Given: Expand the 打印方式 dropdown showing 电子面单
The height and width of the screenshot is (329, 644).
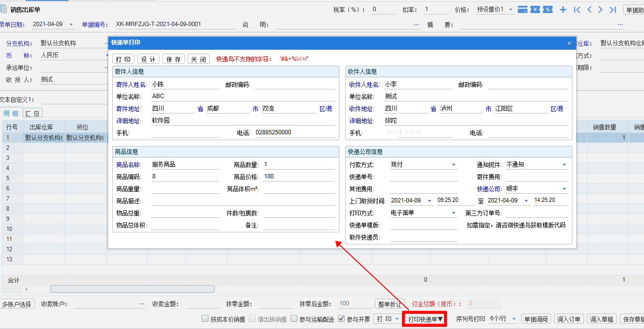Looking at the screenshot, I should [x=454, y=213].
